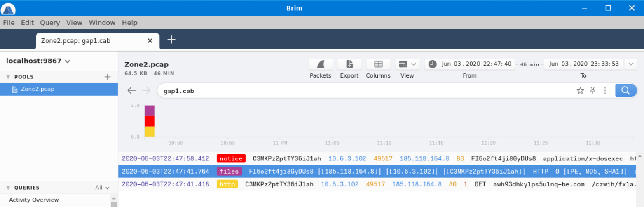This screenshot has width=644, height=207.
Task: Click host awh93dhkylps5ulnq-be.com in http row
Action: coord(539,184)
